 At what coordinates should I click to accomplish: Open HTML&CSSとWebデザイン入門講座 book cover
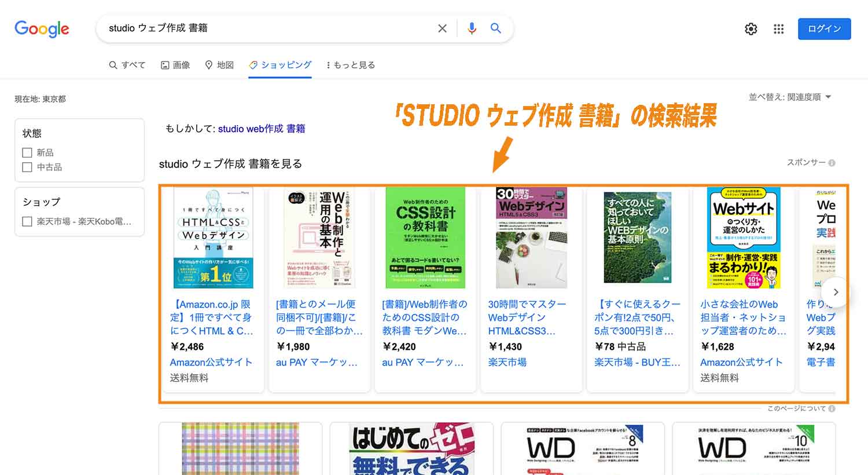coord(214,237)
